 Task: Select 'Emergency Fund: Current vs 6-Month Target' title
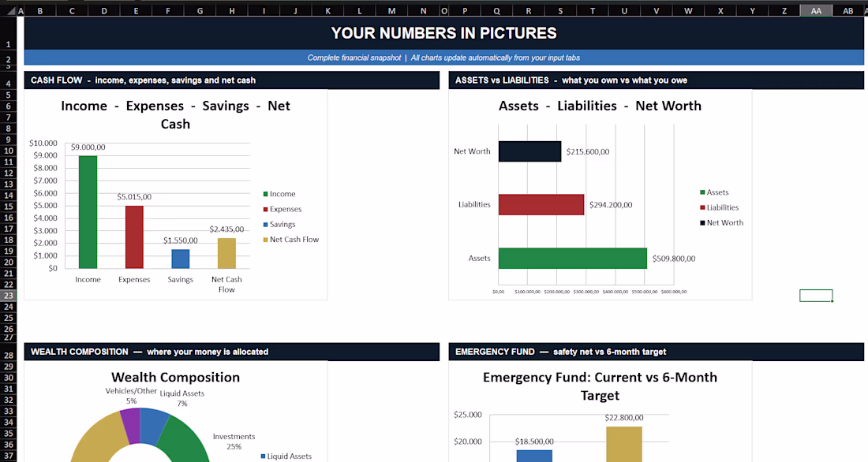pos(600,386)
